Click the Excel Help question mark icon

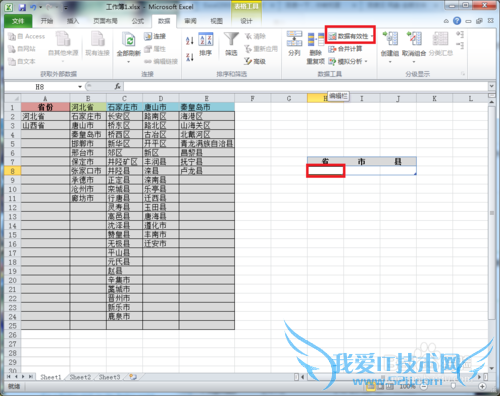click(457, 21)
